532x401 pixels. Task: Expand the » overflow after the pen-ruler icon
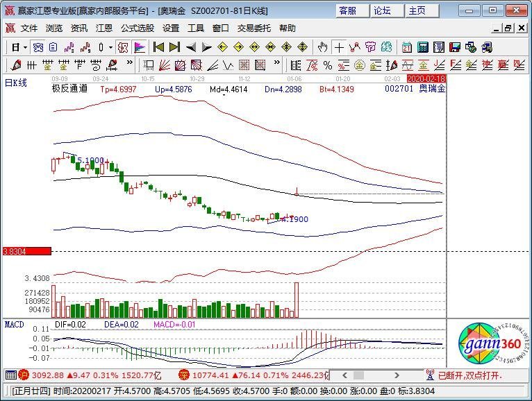(x=130, y=62)
